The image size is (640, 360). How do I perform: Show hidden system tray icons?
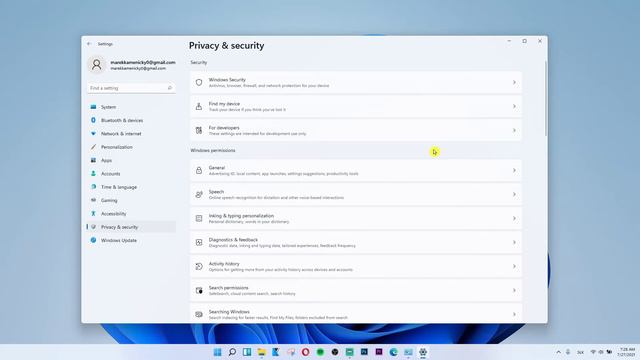click(x=558, y=352)
